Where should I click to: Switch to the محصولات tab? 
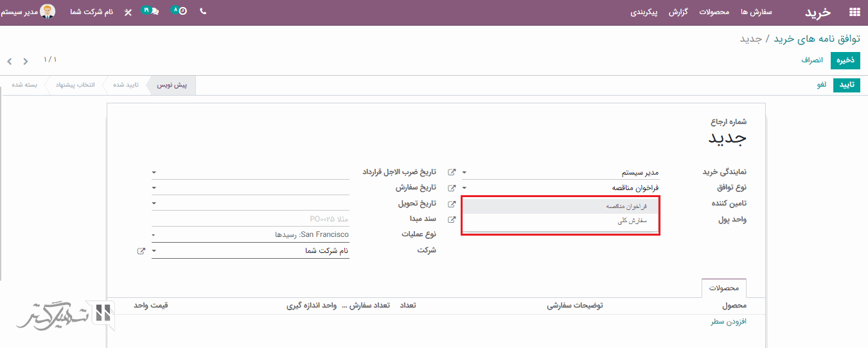click(724, 288)
